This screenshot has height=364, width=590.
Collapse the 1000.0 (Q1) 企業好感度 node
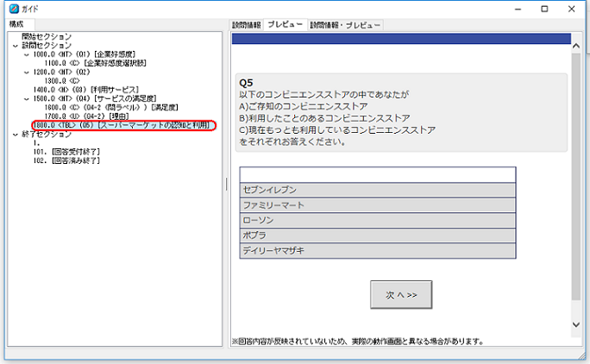27,54
